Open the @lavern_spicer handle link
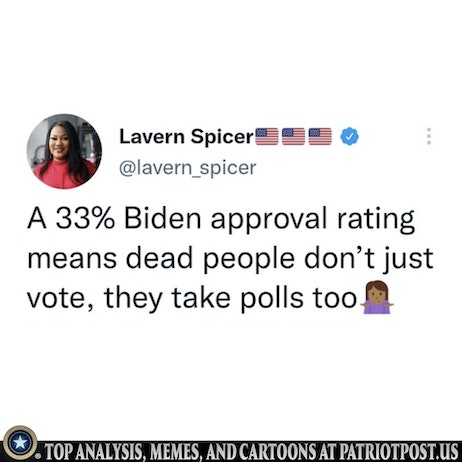The height and width of the screenshot is (462, 462). tap(188, 168)
